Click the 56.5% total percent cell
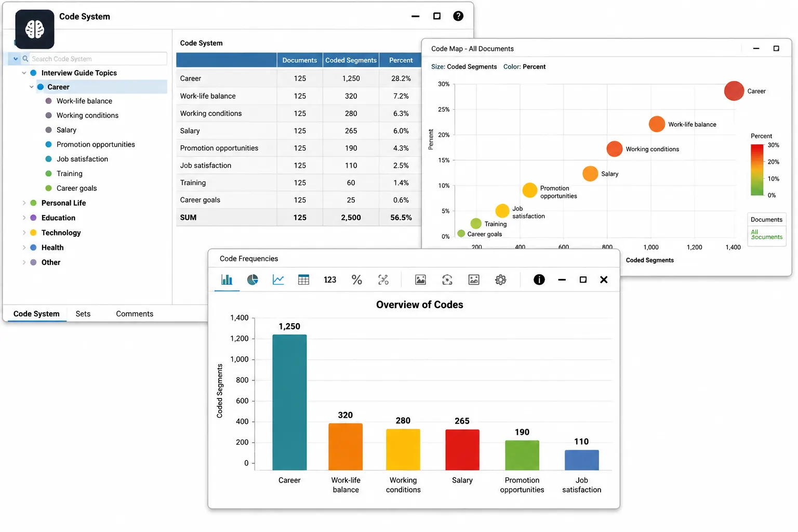 click(x=401, y=218)
